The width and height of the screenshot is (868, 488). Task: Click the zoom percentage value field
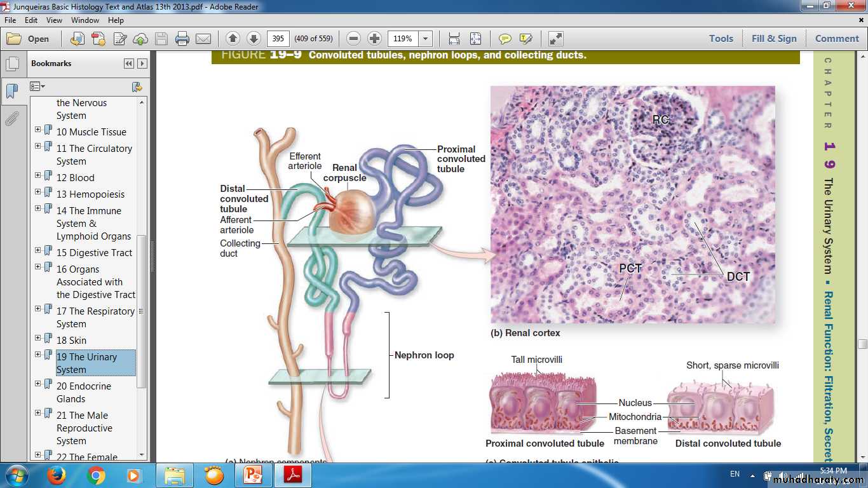pyautogui.click(x=403, y=39)
